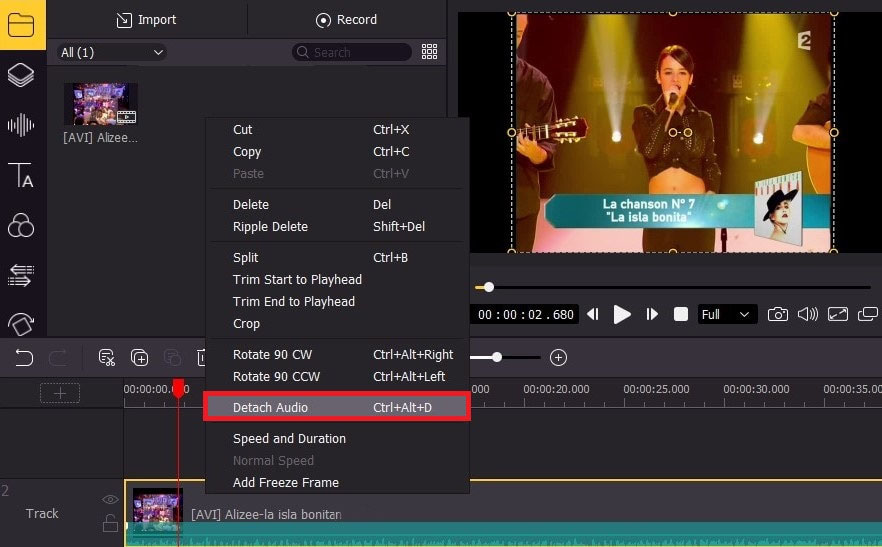Click the timeline zoom slider handle
The width and height of the screenshot is (882, 547).
[x=497, y=357]
